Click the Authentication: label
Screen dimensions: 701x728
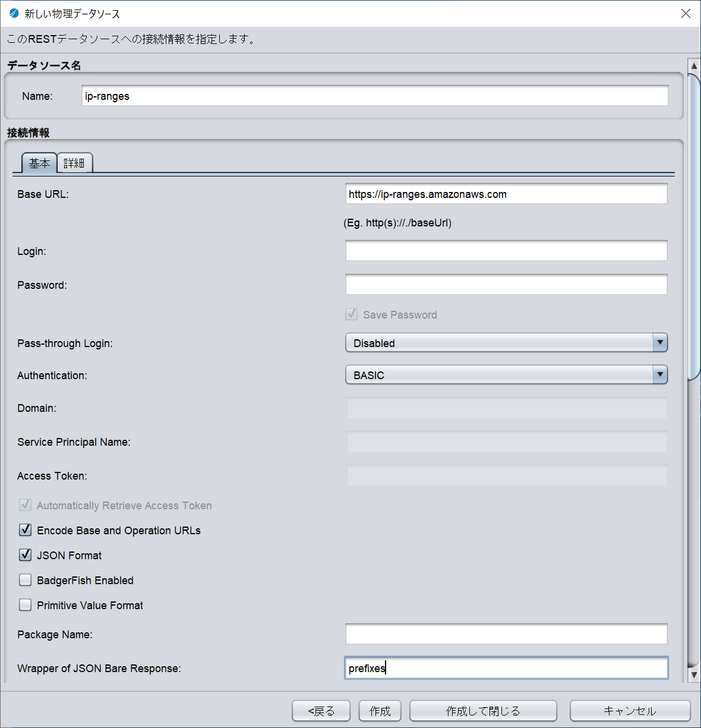pyautogui.click(x=52, y=376)
